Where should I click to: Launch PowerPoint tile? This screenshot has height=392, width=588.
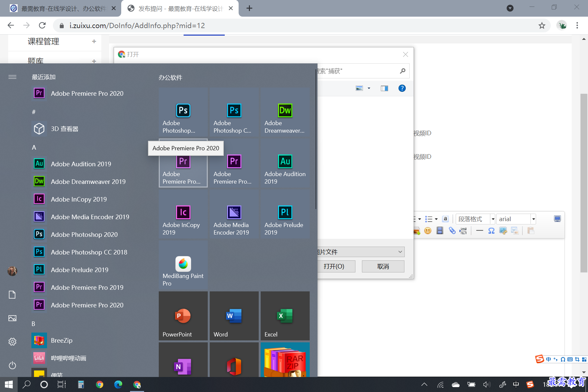(183, 316)
